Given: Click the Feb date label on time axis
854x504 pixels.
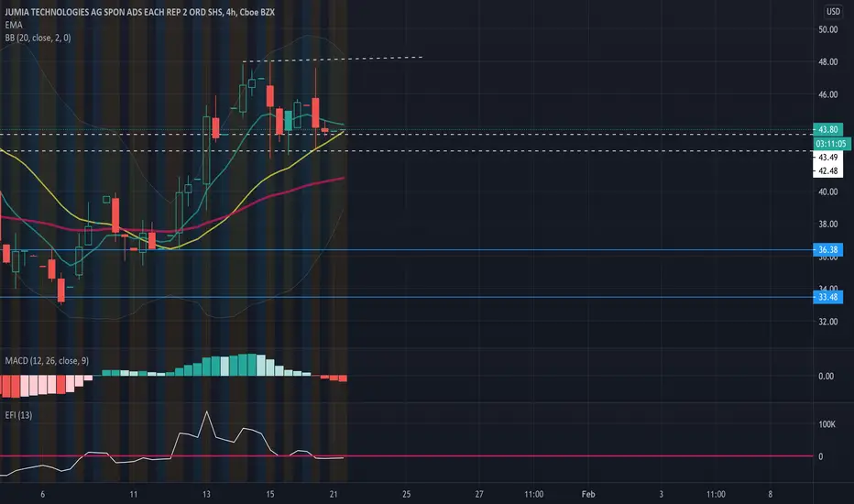Looking at the screenshot, I should click(x=588, y=494).
